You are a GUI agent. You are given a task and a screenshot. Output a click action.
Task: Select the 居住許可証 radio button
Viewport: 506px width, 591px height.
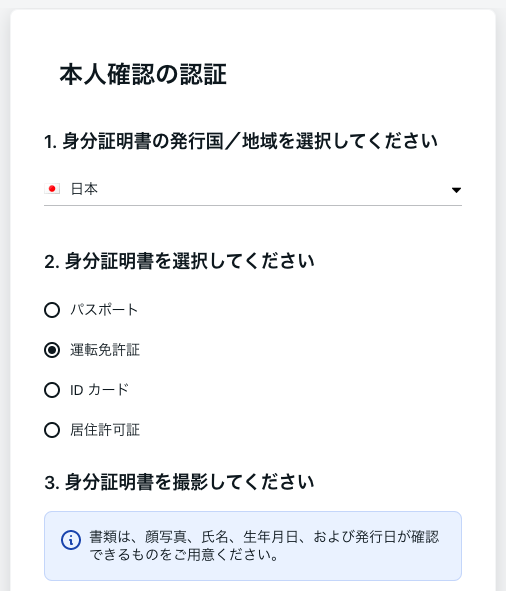52,430
